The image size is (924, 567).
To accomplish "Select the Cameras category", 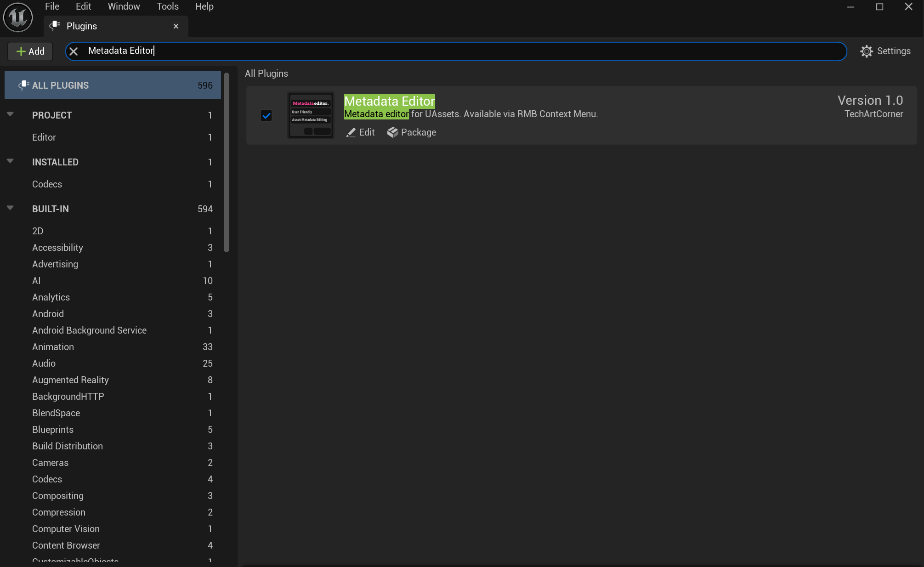I will tap(113, 463).
